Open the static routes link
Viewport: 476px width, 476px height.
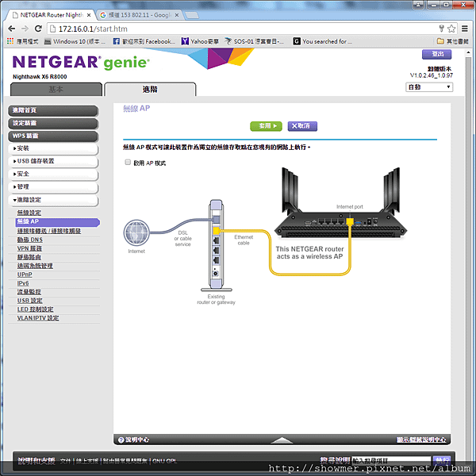coord(29,257)
